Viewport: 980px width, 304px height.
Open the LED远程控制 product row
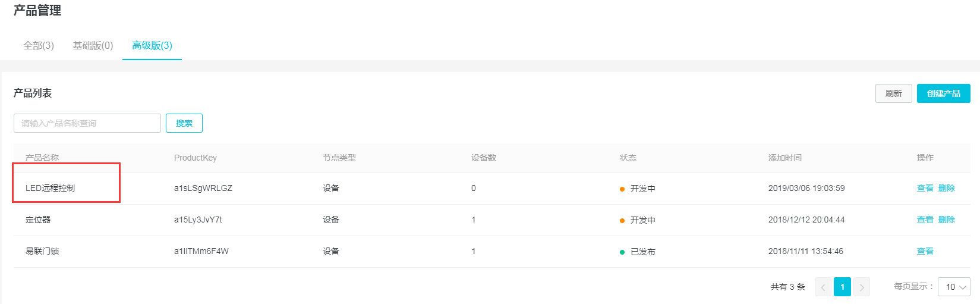51,188
